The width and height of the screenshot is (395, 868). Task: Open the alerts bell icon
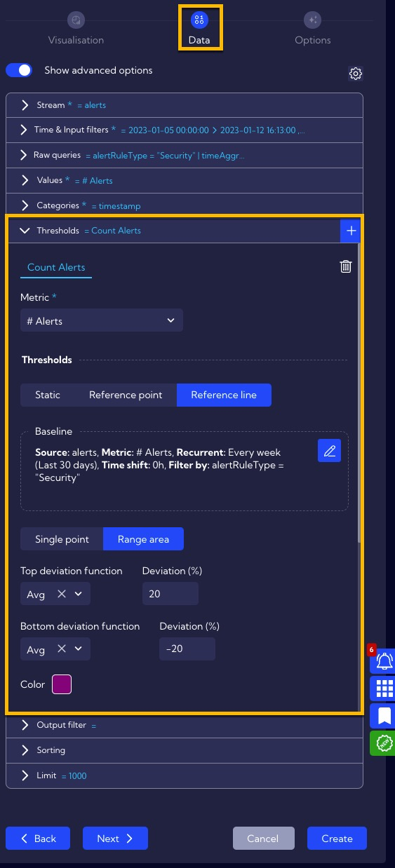point(384,661)
